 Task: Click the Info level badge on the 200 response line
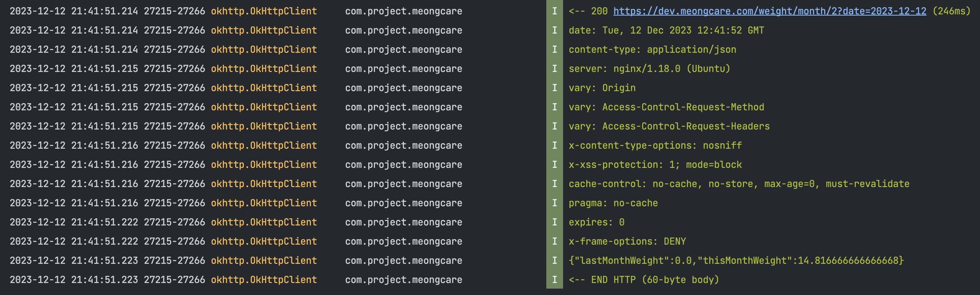pos(554,11)
